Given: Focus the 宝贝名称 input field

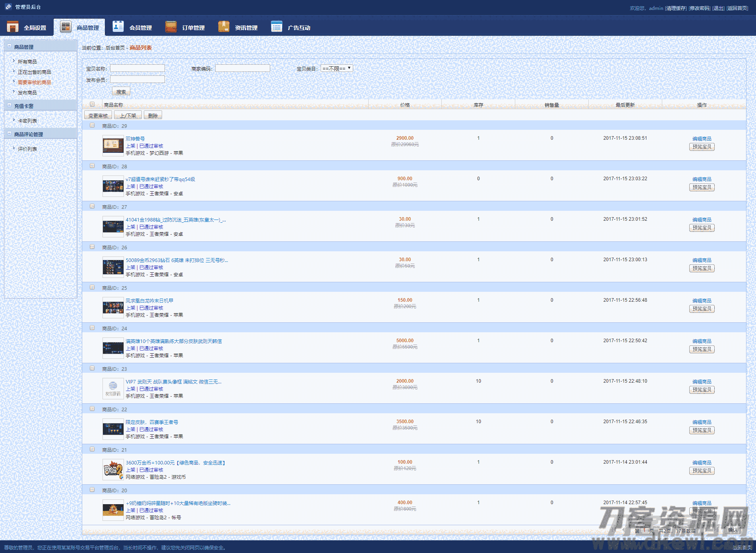Looking at the screenshot, I should pos(137,68).
